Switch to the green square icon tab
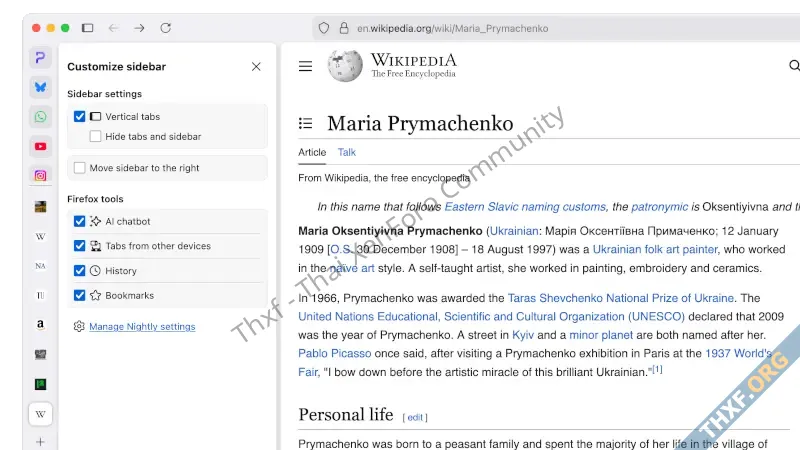This screenshot has height=450, width=800. 40,384
